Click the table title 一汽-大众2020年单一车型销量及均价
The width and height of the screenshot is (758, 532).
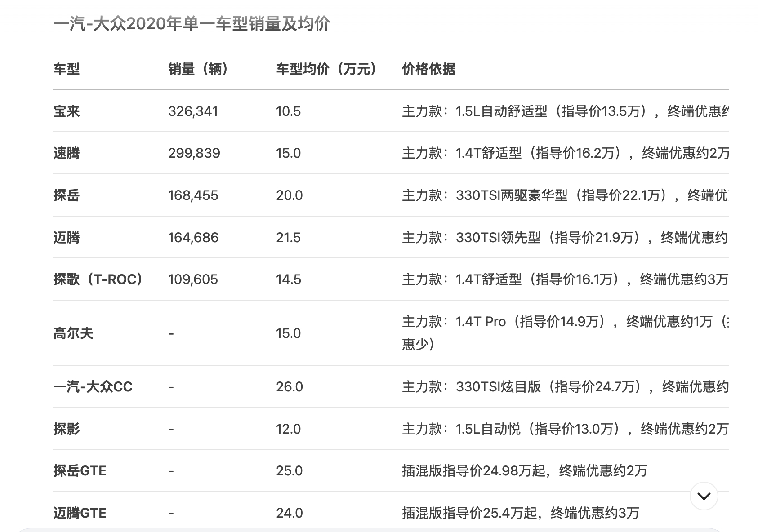click(192, 24)
